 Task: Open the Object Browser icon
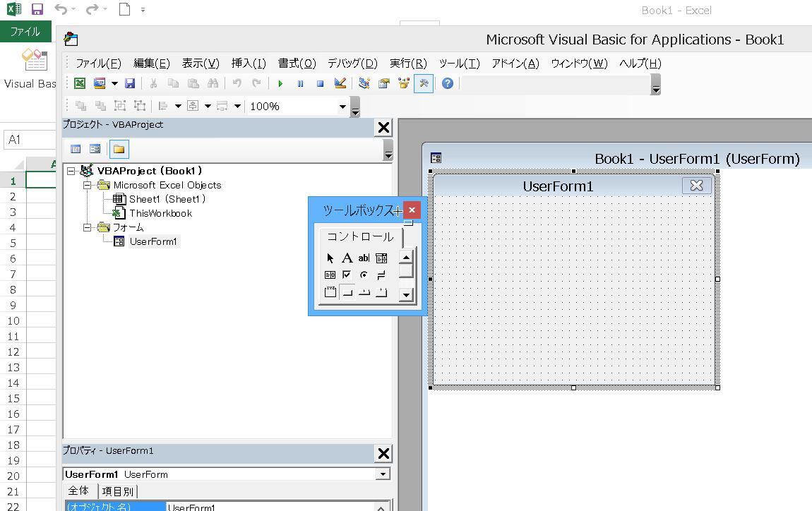[x=403, y=83]
